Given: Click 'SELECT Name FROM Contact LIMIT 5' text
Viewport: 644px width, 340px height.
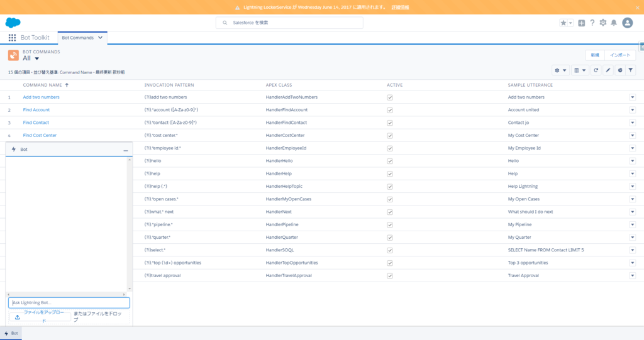Looking at the screenshot, I should 546,250.
